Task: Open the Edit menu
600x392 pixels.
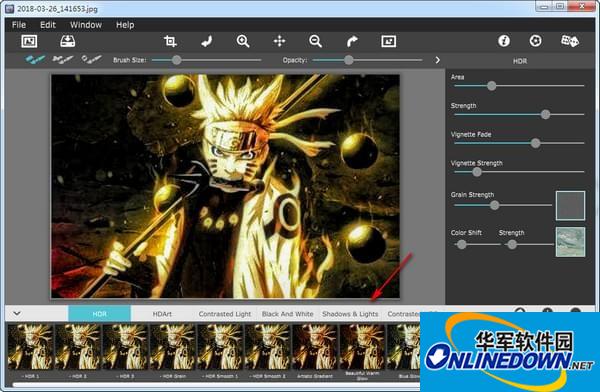Action: click(48, 25)
